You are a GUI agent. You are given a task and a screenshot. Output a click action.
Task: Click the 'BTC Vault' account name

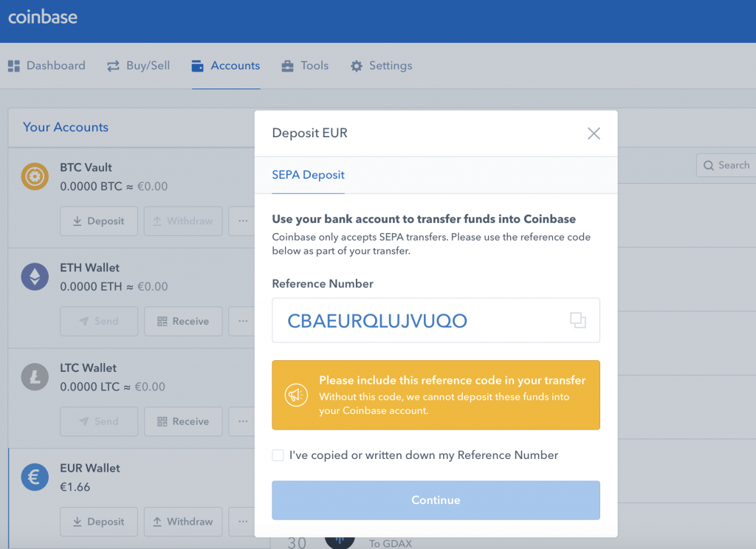[x=86, y=168]
